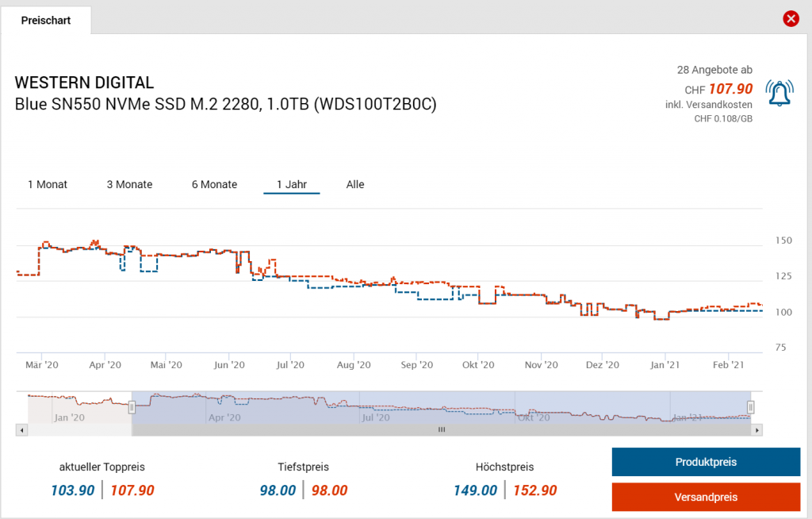Viewport: 812px width, 519px height.
Task: Click the right navigator range handle
Action: 750,407
